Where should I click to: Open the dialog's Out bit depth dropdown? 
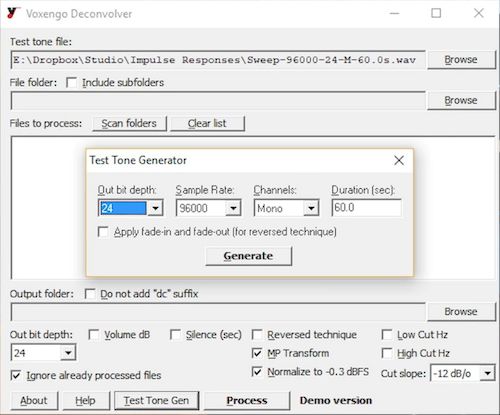[x=155, y=208]
